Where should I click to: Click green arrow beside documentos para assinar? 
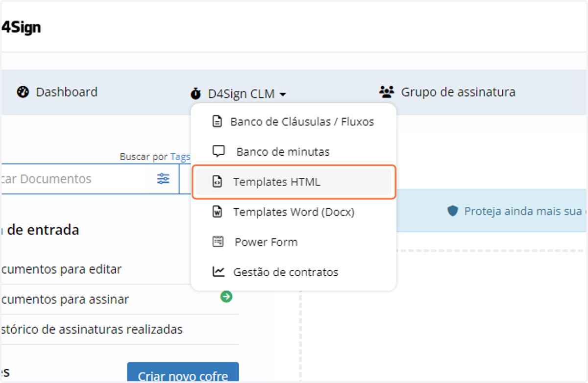[226, 296]
